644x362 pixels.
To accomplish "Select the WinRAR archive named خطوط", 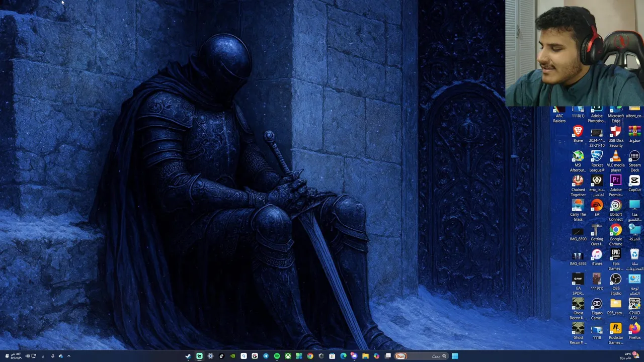I will tap(634, 134).
